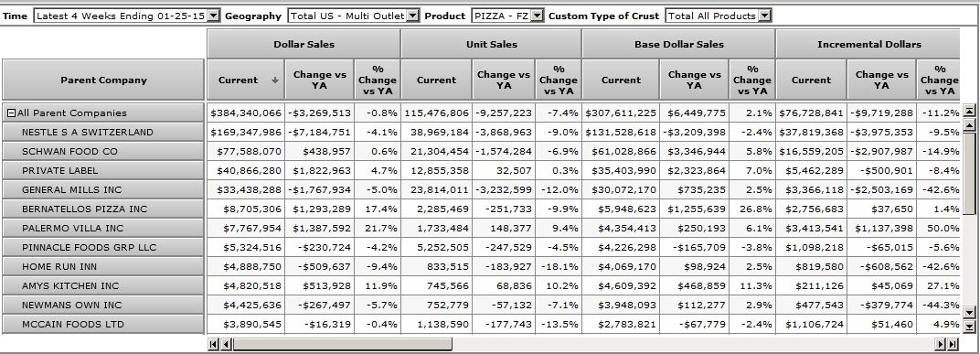The image size is (980, 354).
Task: Click the horizontal scrollbar thumb
Action: tap(343, 344)
